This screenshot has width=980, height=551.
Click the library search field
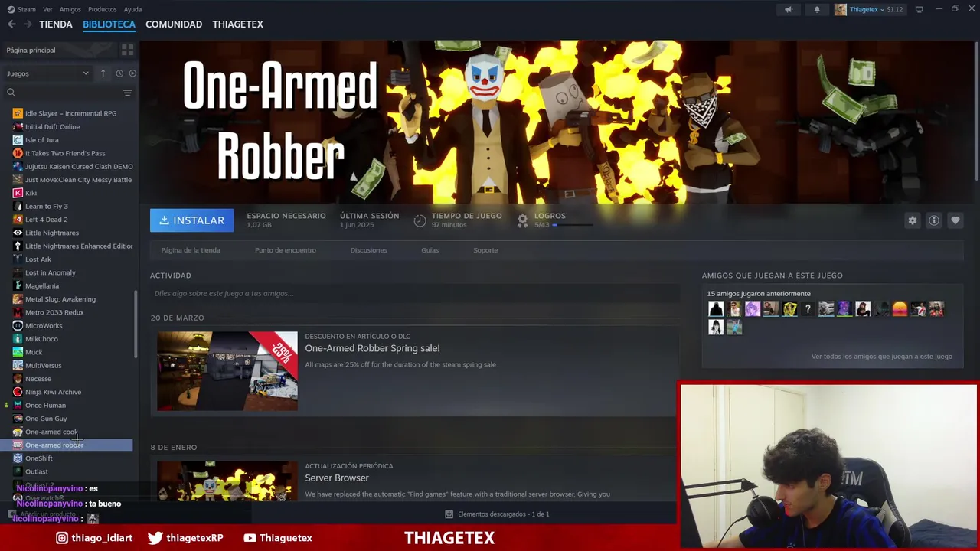pyautogui.click(x=64, y=93)
